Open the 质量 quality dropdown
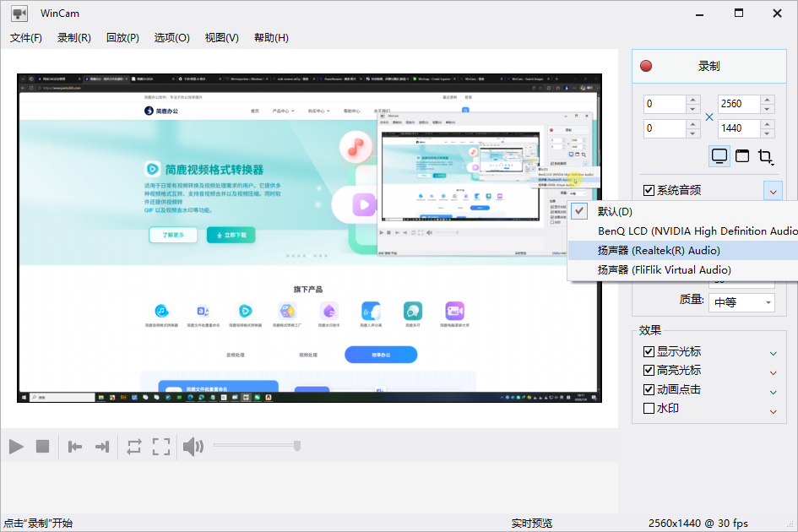 click(742, 302)
